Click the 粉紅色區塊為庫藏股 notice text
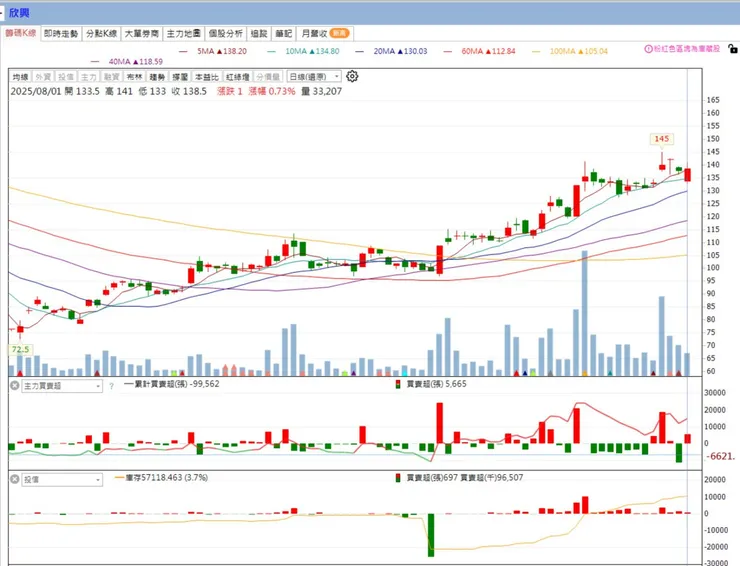 coord(686,49)
